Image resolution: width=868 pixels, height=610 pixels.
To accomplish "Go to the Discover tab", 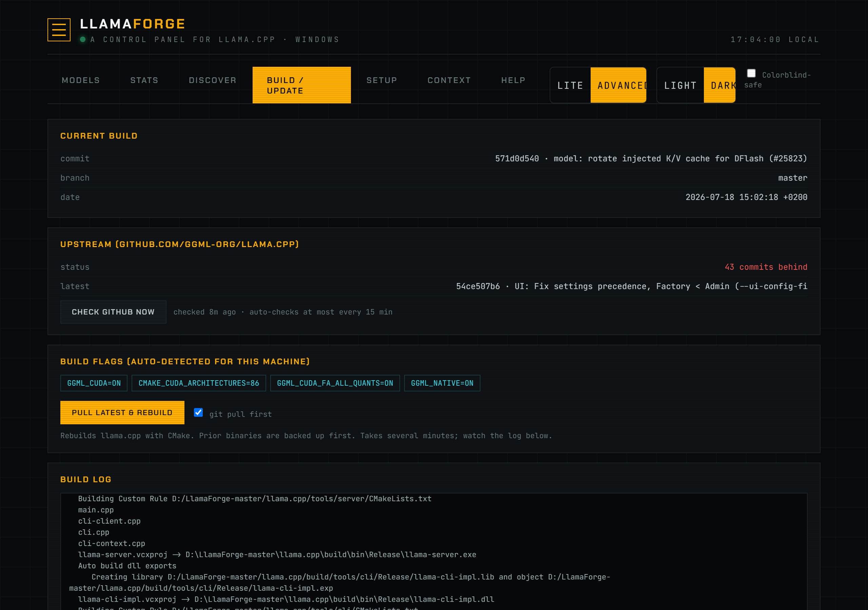I will 213,80.
